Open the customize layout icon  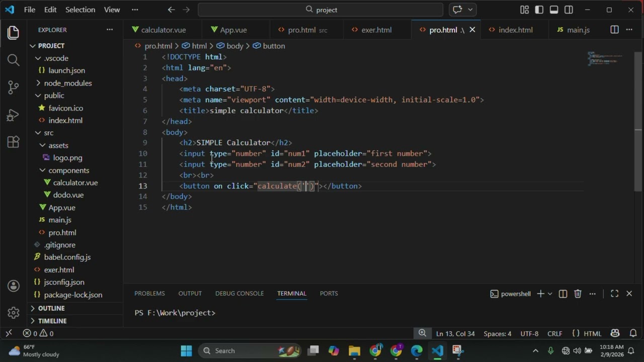point(524,10)
